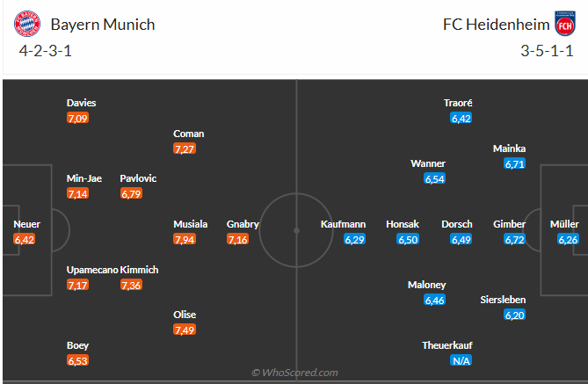Click player name Wanner

point(427,163)
